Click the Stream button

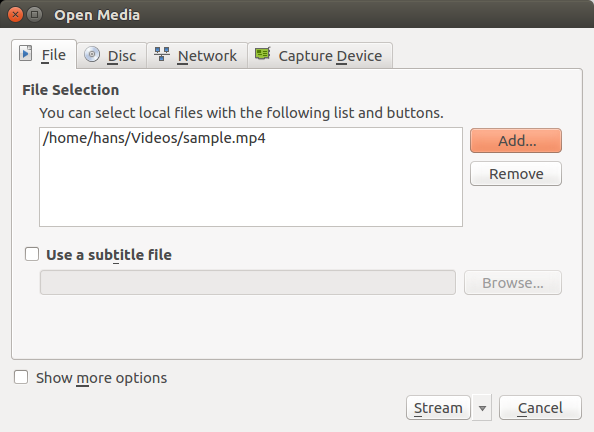coord(438,408)
